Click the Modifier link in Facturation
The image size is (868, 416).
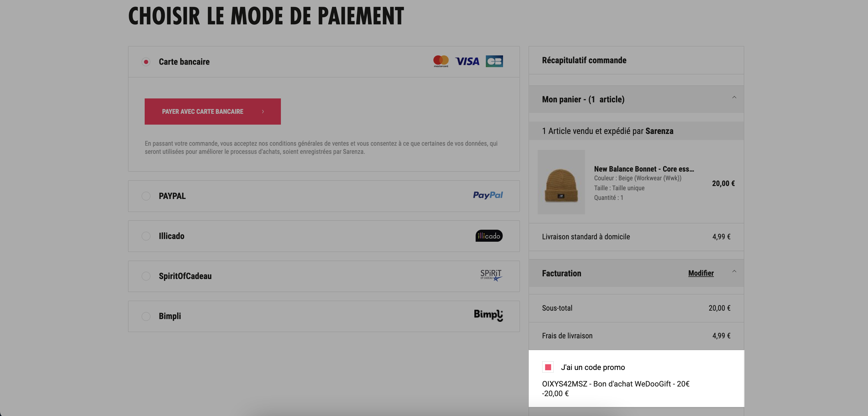[x=701, y=273]
